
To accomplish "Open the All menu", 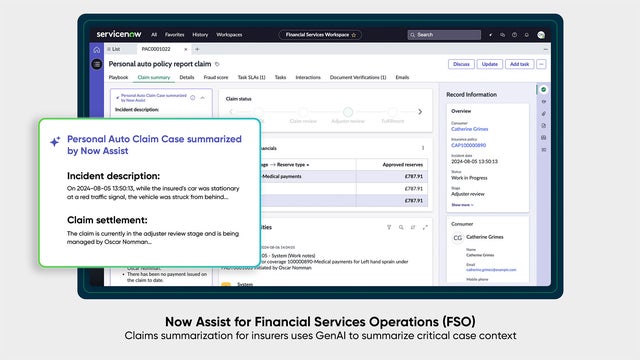I will (x=154, y=35).
